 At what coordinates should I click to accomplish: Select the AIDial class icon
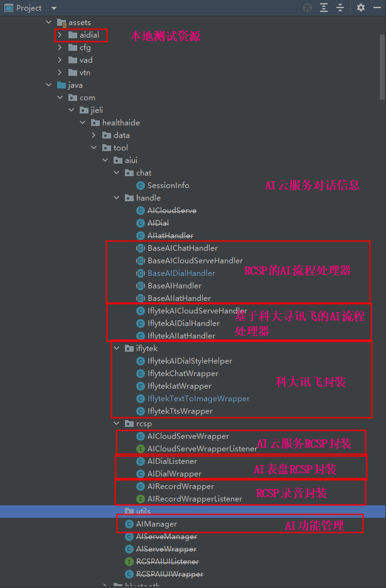tap(141, 223)
